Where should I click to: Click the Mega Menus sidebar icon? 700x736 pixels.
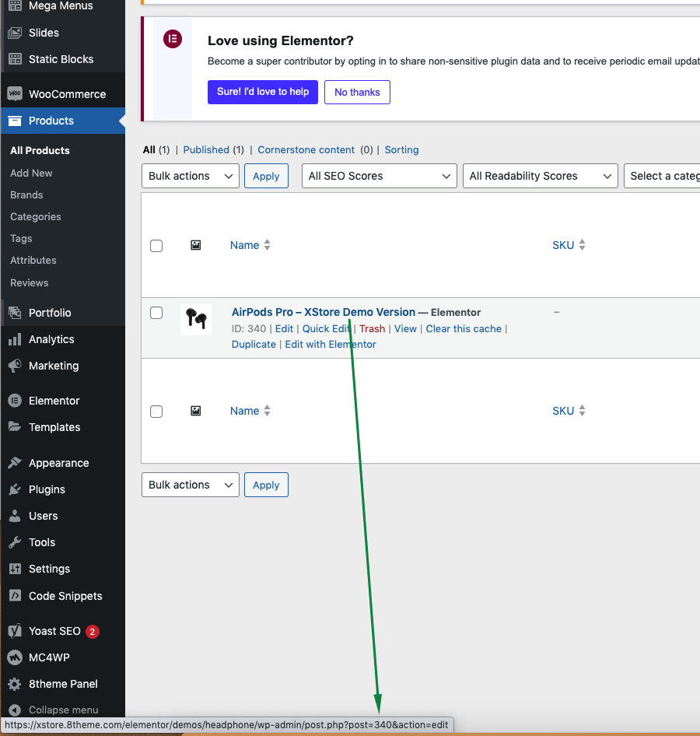[15, 5]
